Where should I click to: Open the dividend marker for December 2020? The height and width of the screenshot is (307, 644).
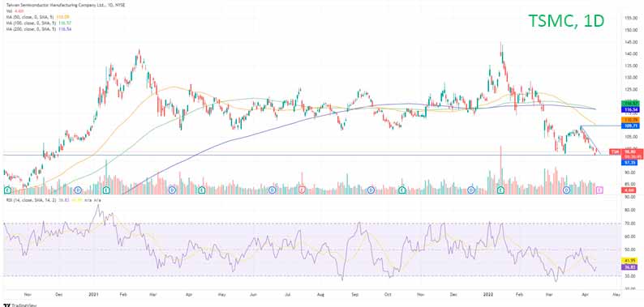coord(79,190)
